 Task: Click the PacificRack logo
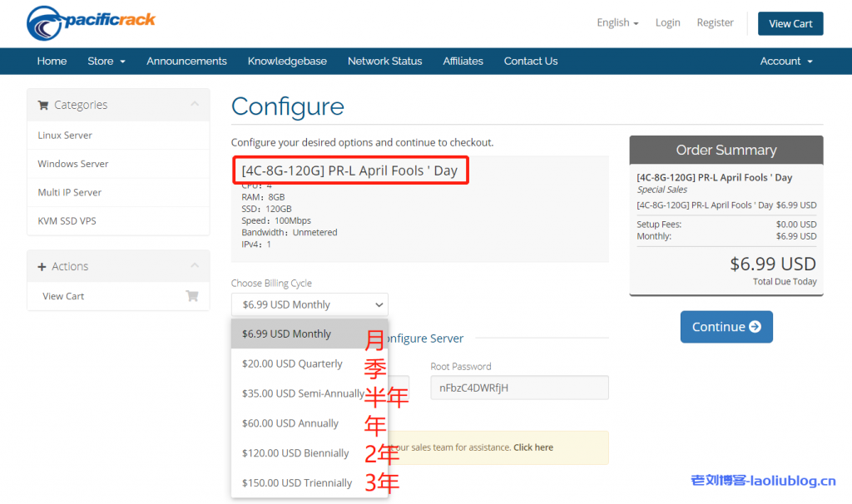click(91, 22)
